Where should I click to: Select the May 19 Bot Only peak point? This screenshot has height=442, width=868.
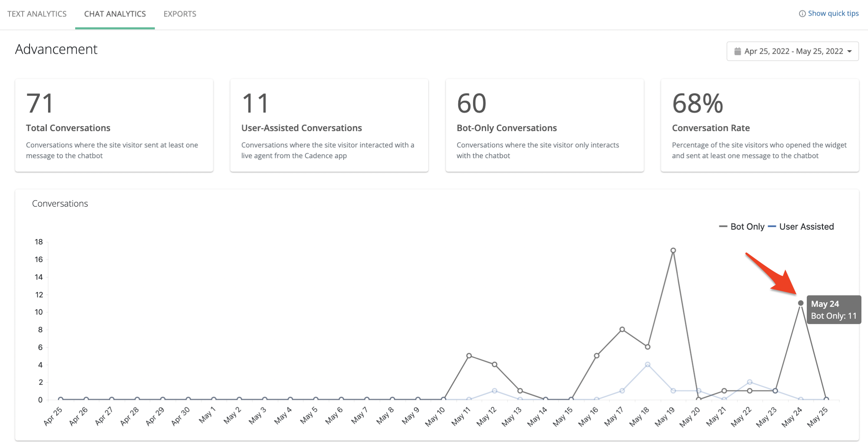pos(673,250)
